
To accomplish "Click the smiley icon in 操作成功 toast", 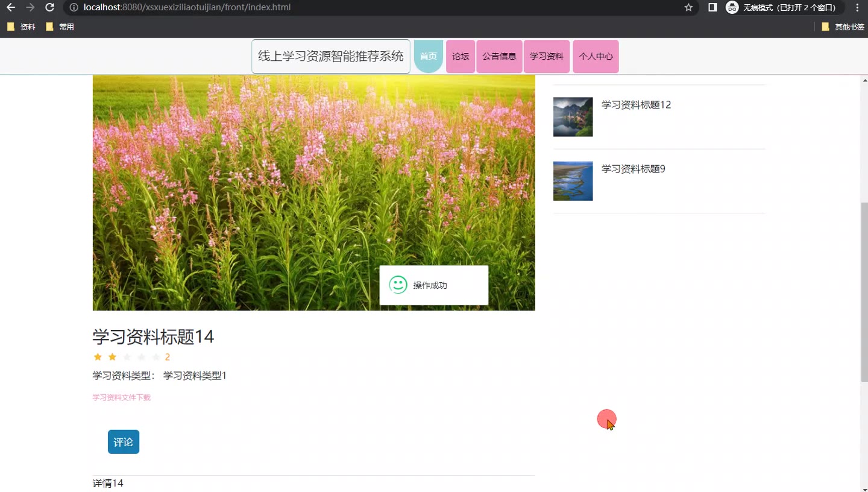I will [398, 285].
